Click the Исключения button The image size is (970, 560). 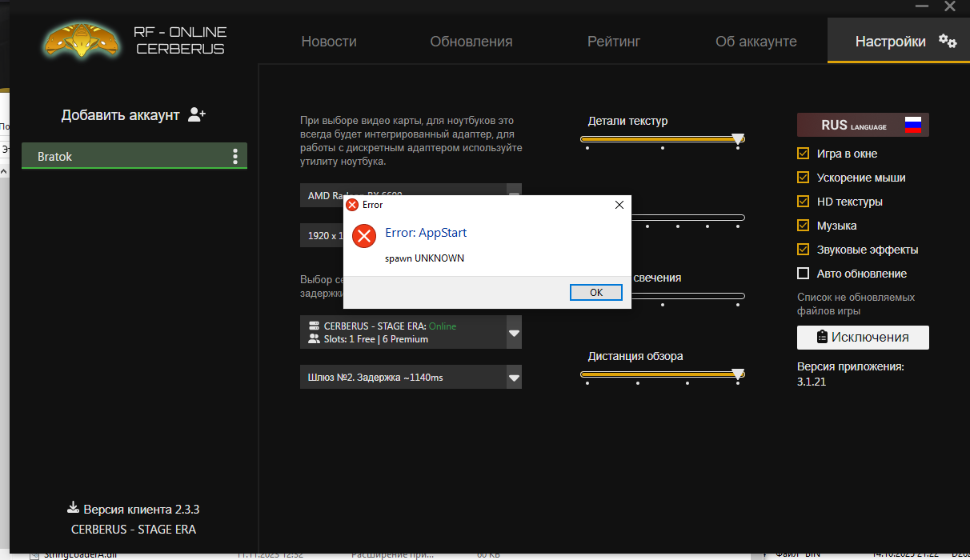pos(863,338)
